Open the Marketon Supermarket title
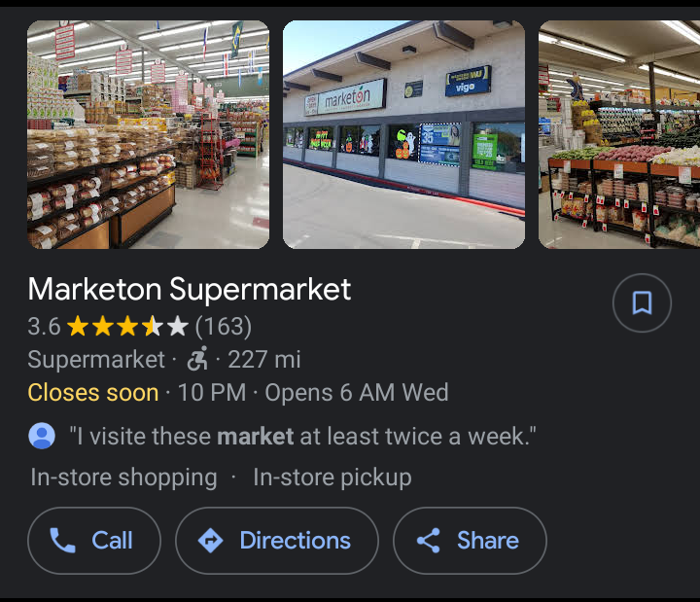The image size is (700, 602). click(190, 289)
